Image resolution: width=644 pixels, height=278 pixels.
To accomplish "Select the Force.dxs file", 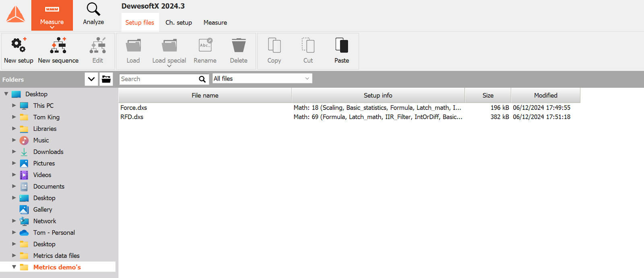I will [134, 108].
